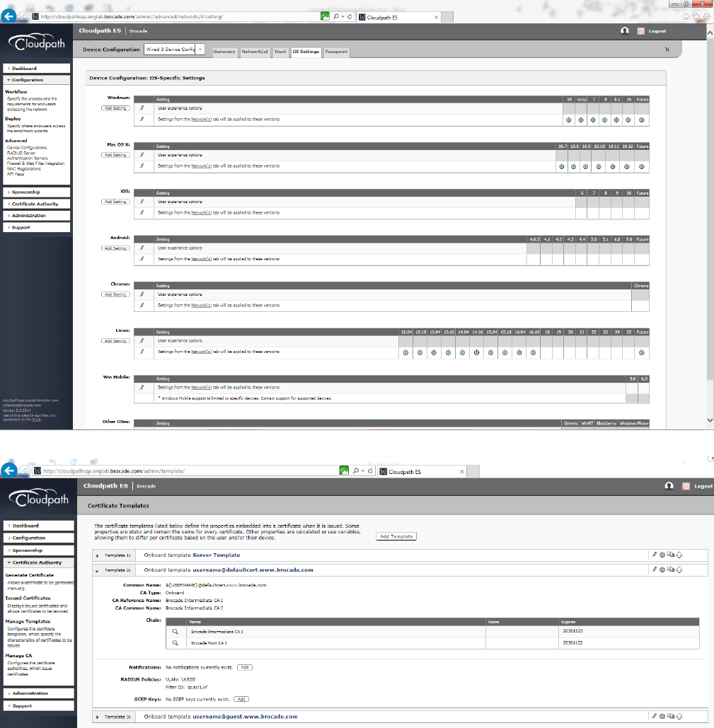The width and height of the screenshot is (714, 728).
Task: Switch to Network(s) tab
Action: (255, 52)
